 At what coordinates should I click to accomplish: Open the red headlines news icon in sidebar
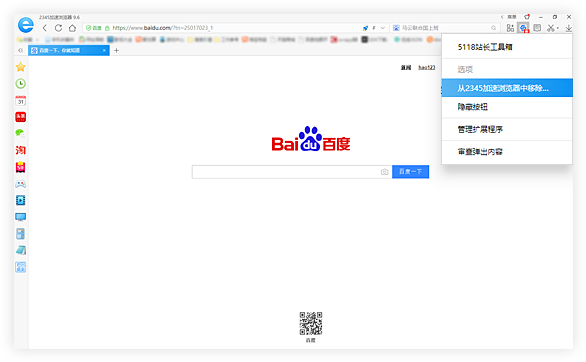[21, 117]
